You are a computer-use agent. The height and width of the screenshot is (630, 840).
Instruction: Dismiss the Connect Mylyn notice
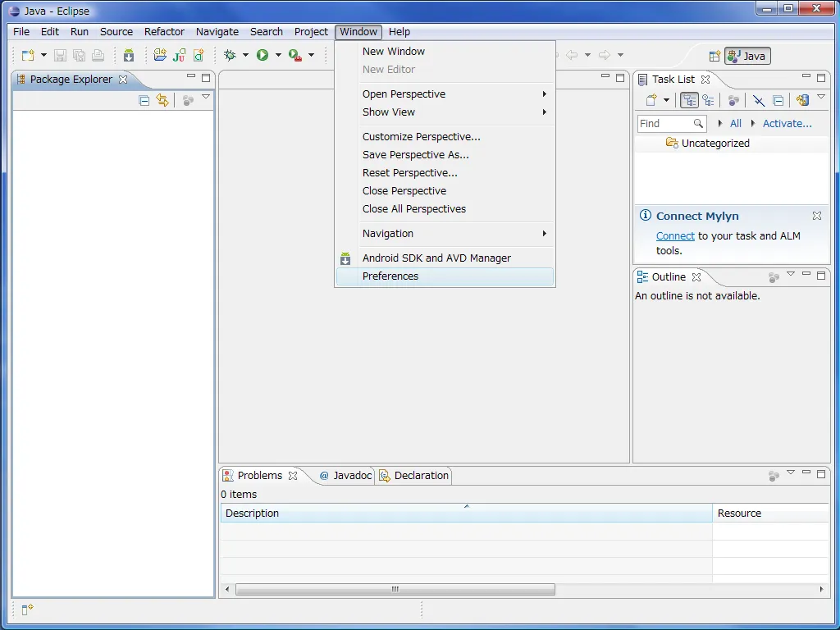click(x=816, y=216)
